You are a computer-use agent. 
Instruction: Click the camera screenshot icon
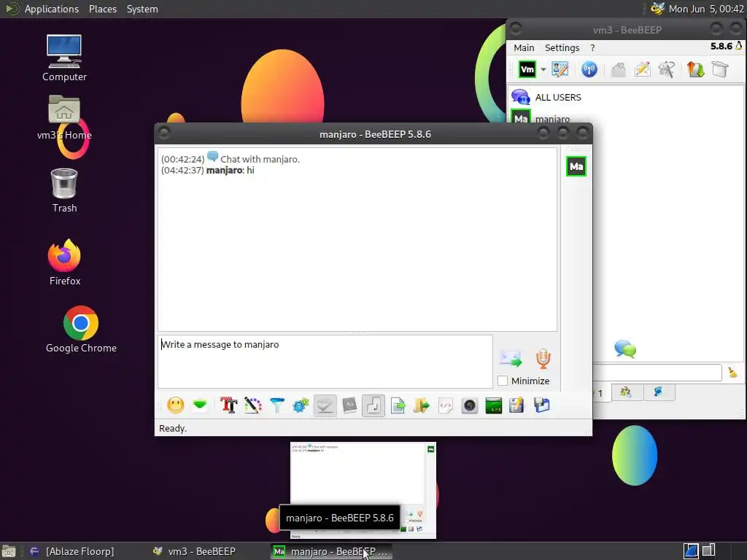coord(470,405)
